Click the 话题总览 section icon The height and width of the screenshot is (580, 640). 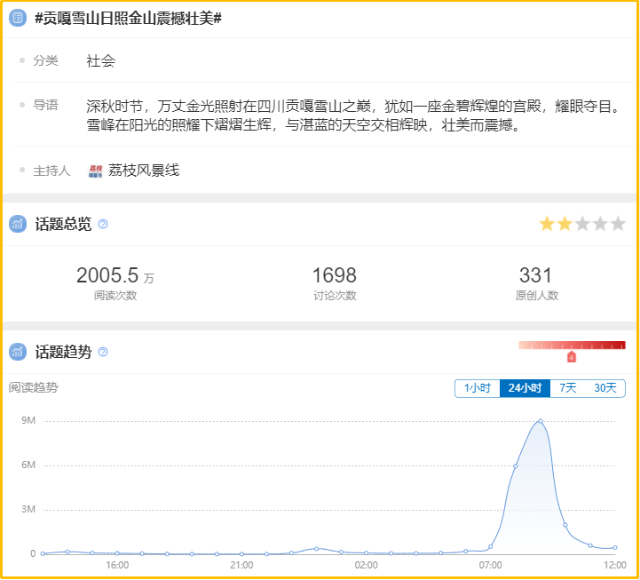pyautogui.click(x=18, y=224)
